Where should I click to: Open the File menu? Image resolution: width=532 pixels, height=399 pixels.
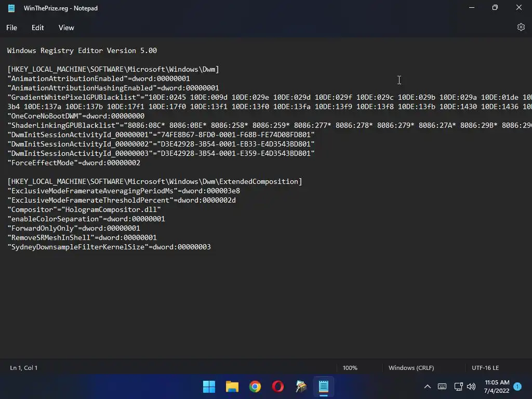[11, 28]
